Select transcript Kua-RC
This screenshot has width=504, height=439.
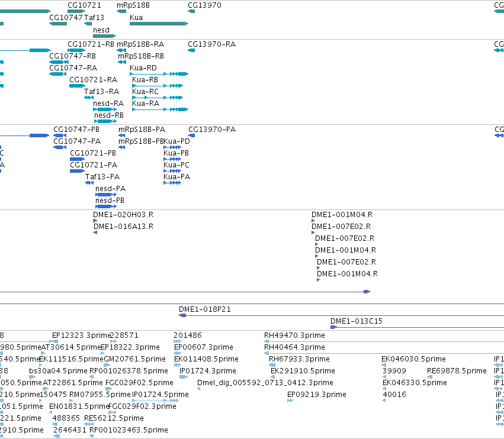pyautogui.click(x=158, y=98)
